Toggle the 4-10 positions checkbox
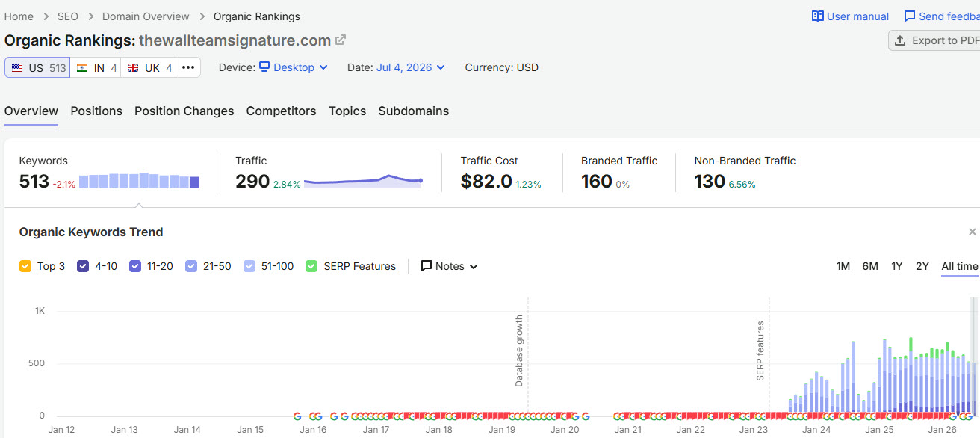Screen dimensions: 980x438 click(83, 266)
